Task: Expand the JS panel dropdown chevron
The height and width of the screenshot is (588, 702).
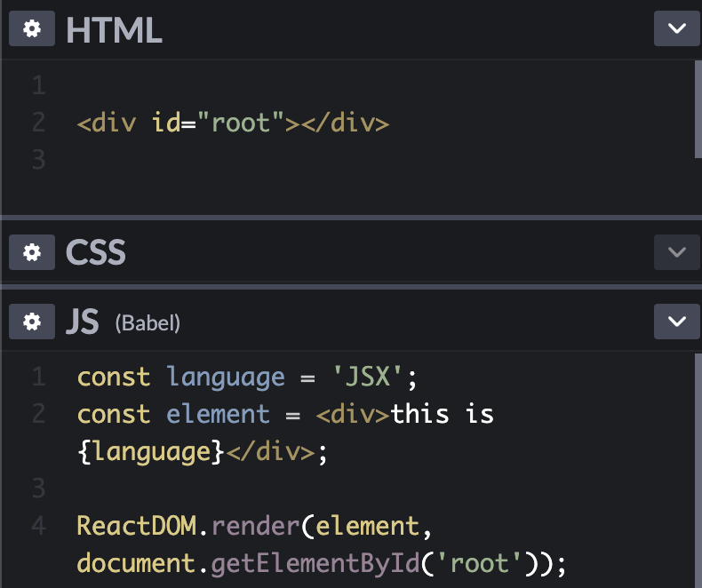Action: click(676, 322)
